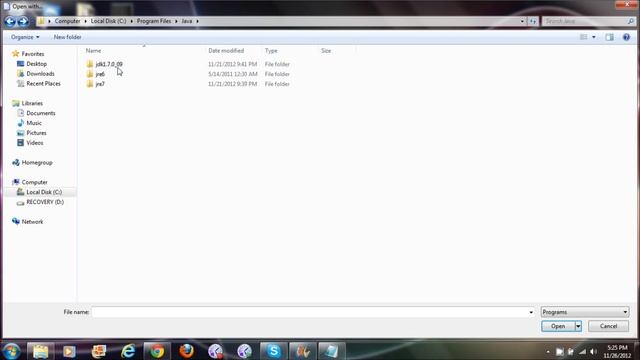Open Pictures library
The width and height of the screenshot is (640, 360).
[x=36, y=133]
